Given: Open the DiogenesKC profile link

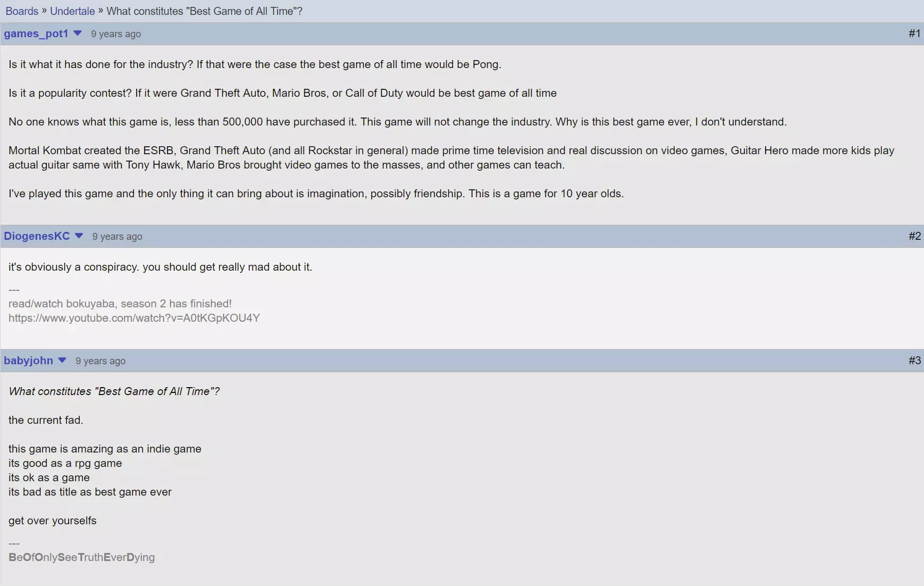Looking at the screenshot, I should 37,236.
